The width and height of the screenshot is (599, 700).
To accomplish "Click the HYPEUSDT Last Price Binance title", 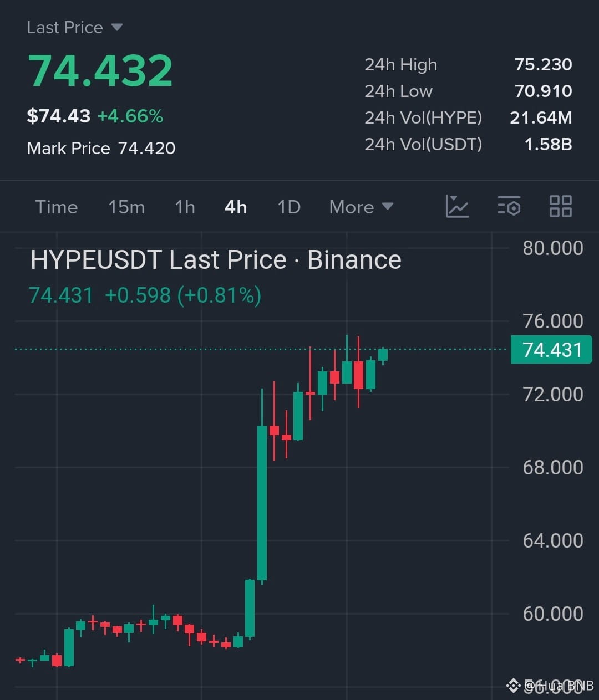I will (216, 259).
